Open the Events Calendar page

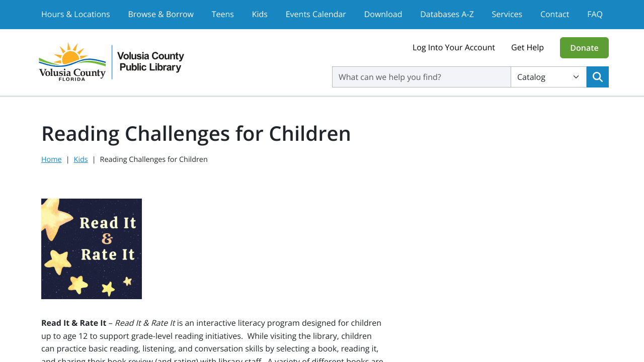click(315, 14)
